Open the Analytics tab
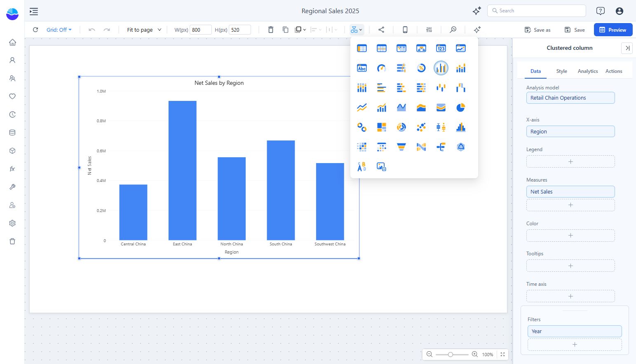636x364 pixels. [x=588, y=71]
